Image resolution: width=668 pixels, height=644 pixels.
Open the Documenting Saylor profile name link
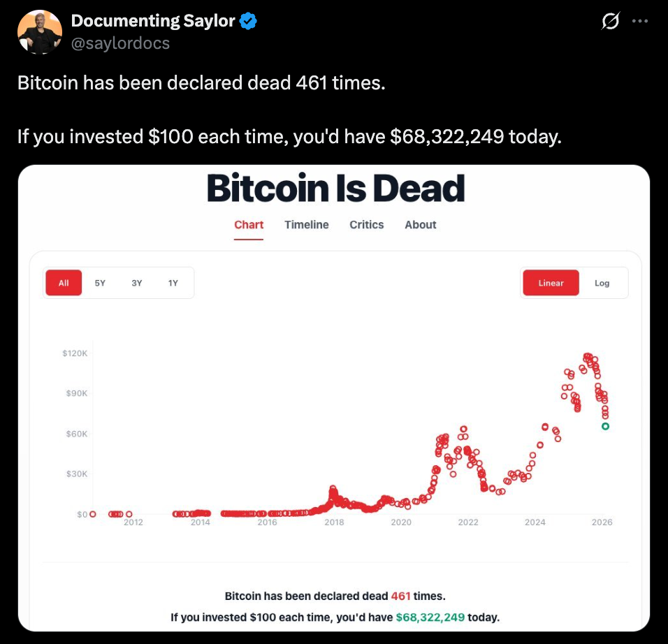(x=153, y=22)
